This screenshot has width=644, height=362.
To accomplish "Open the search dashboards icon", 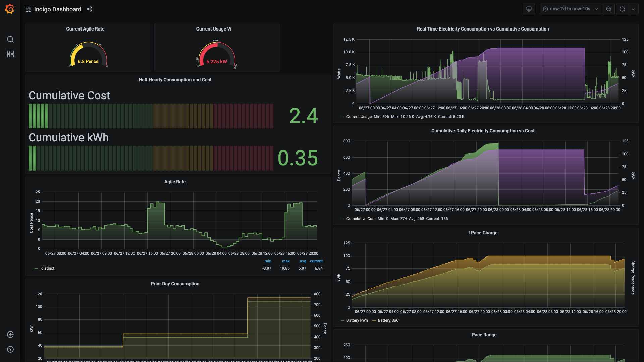I will (10, 39).
